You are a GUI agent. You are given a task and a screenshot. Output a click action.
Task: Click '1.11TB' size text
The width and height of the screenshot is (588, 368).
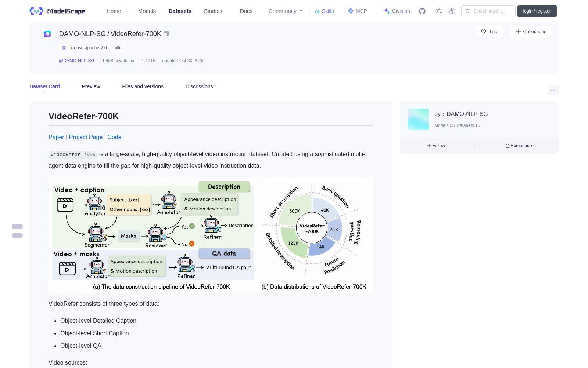149,61
